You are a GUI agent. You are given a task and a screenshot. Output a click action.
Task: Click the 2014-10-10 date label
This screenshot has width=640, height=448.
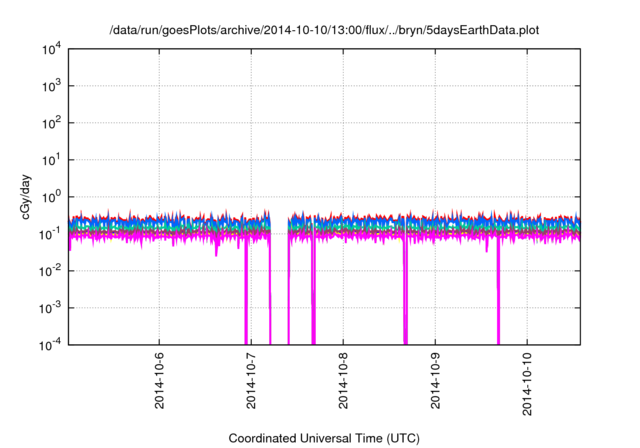click(x=527, y=384)
